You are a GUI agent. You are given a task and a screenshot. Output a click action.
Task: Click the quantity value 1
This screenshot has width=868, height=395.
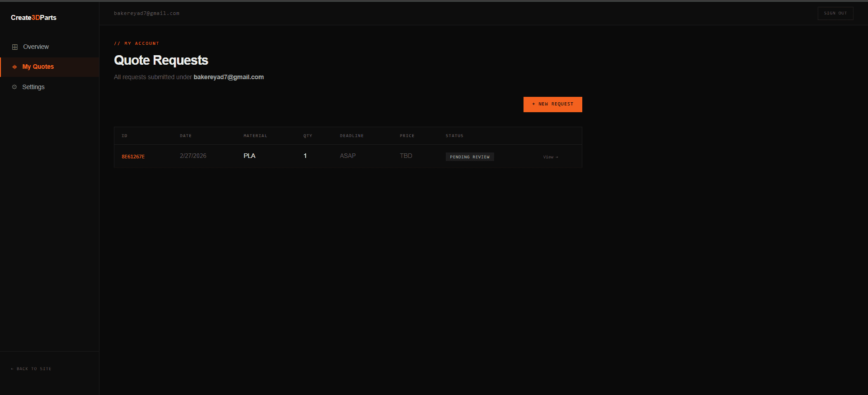pos(305,156)
